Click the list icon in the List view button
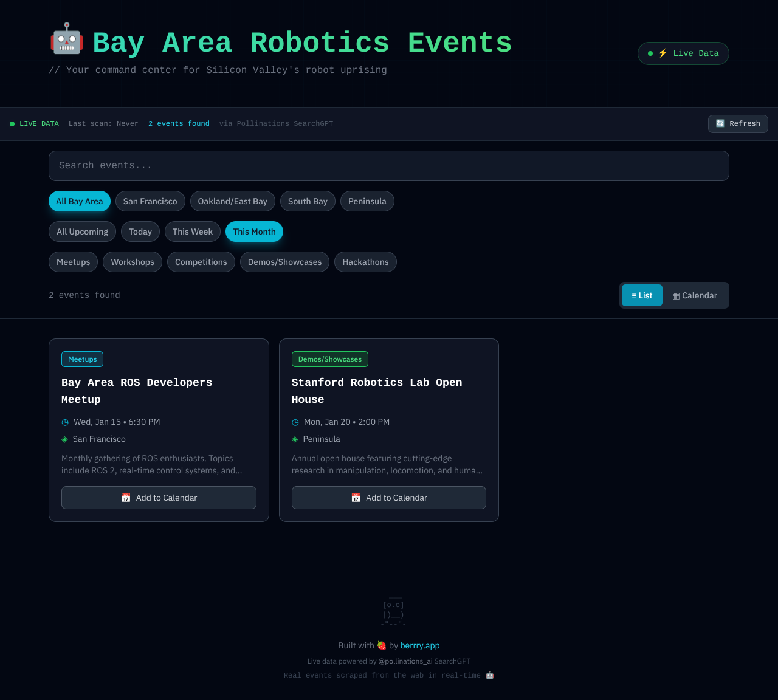The image size is (778, 700). tap(634, 295)
